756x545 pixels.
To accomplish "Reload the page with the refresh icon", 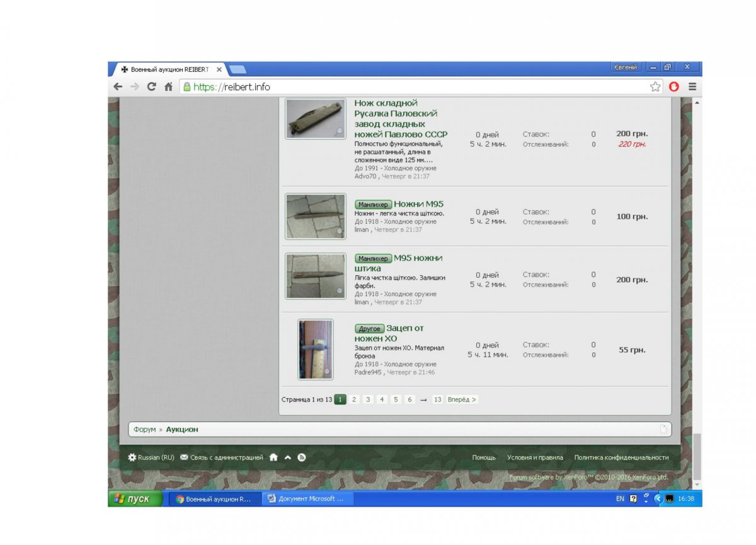I will pyautogui.click(x=151, y=87).
